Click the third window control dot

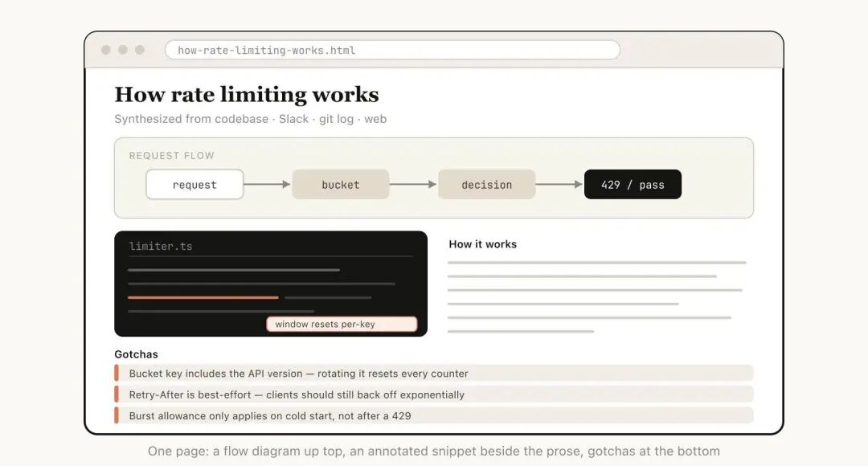point(140,50)
